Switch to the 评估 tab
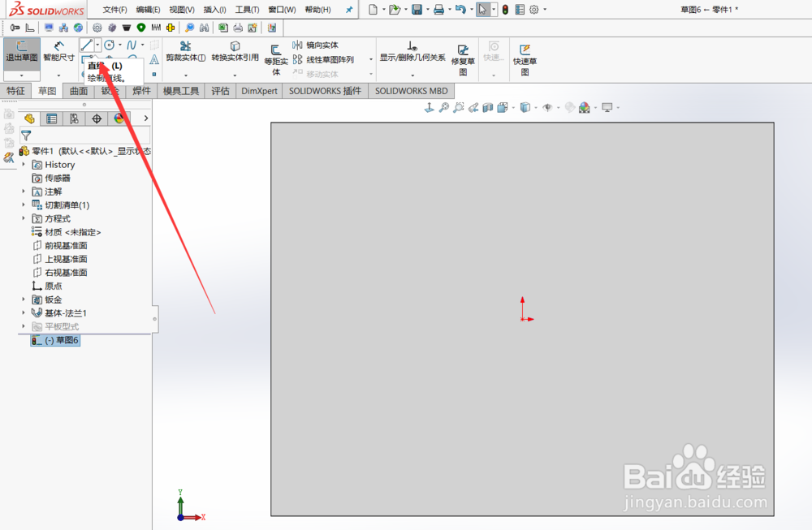Screen dimensions: 812x530 [x=222, y=91]
